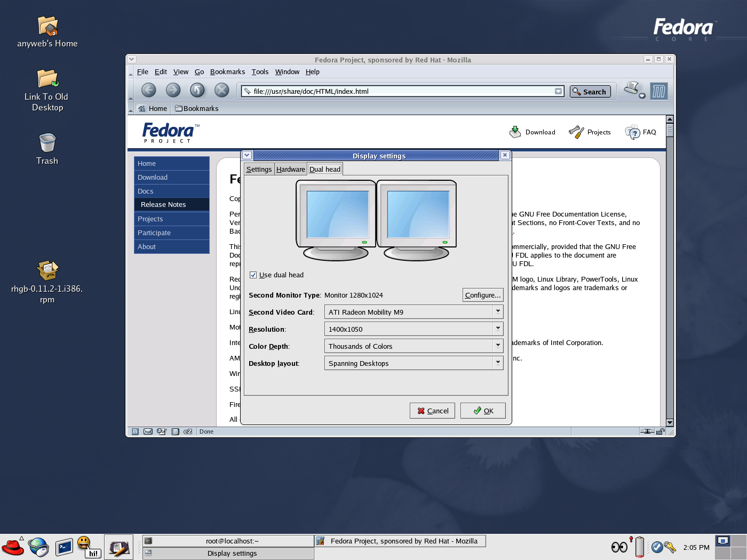Select the Dual head tab
Viewport: 747px width, 560px height.
pyautogui.click(x=325, y=169)
